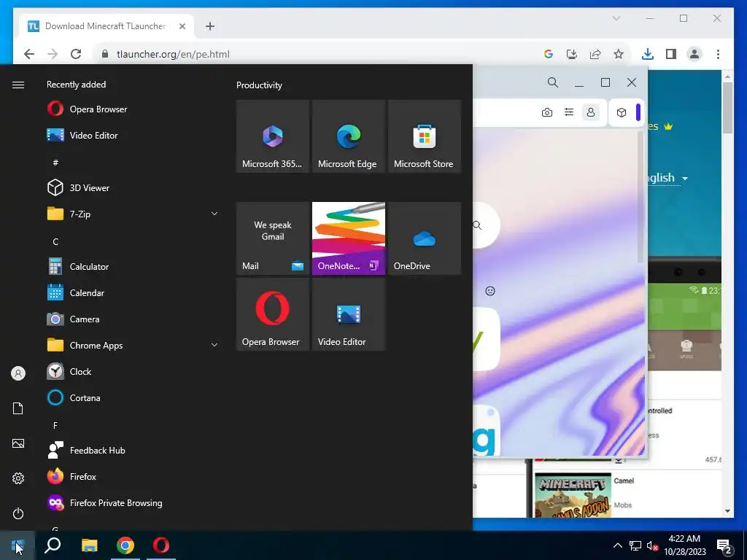Image resolution: width=747 pixels, height=560 pixels.
Task: Open the Video Editor tile
Action: (x=348, y=314)
